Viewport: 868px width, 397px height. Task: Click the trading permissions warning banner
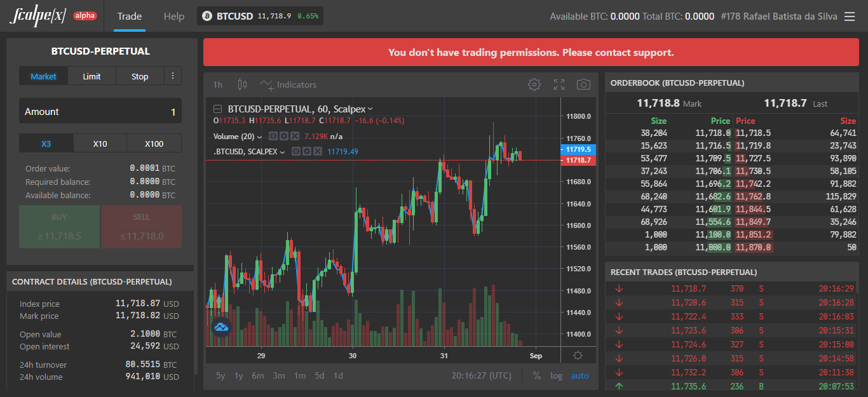(531, 52)
